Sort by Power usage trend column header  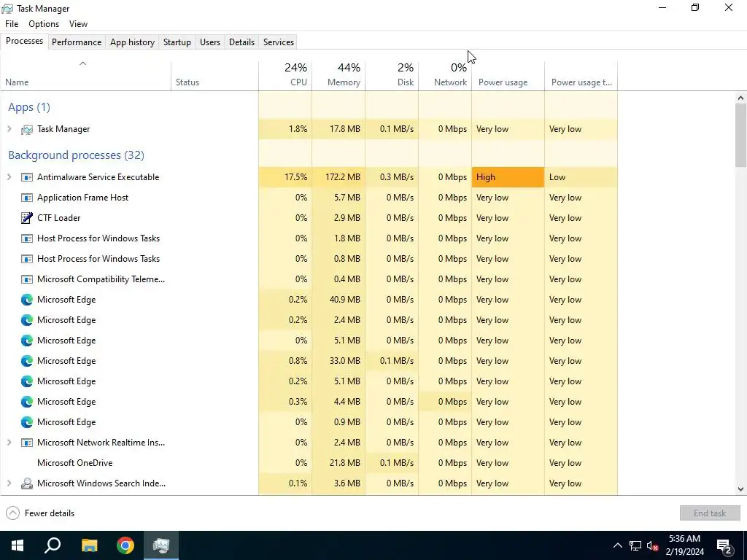pyautogui.click(x=581, y=76)
